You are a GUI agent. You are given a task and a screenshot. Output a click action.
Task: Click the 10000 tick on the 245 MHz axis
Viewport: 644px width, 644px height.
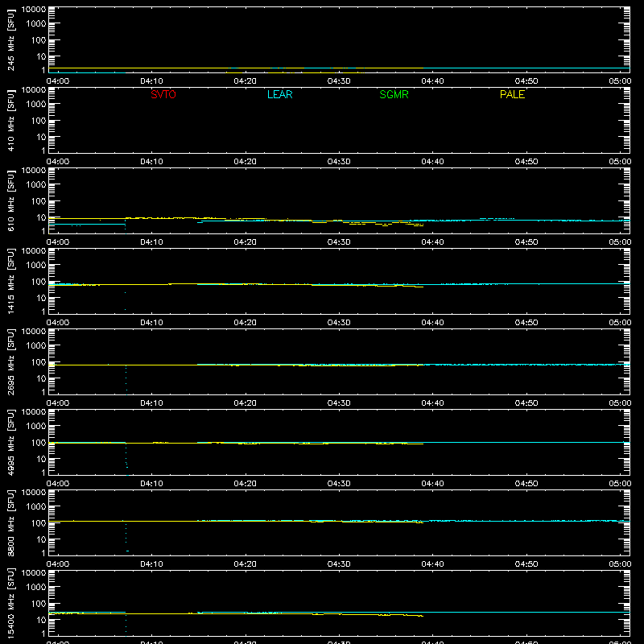34,10
